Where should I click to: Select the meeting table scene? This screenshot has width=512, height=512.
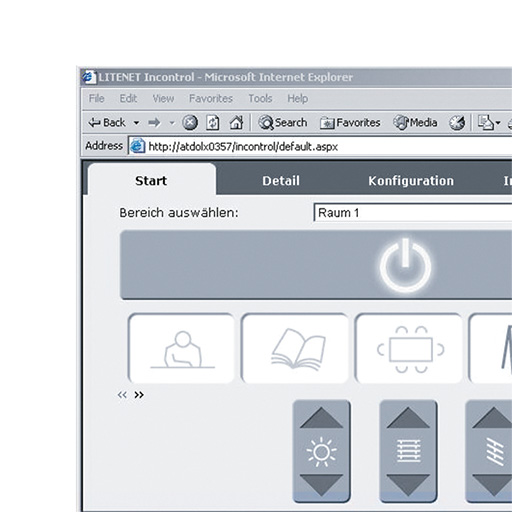point(409,348)
